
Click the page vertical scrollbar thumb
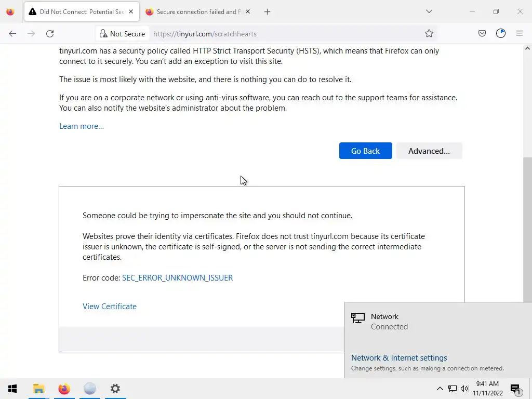pyautogui.click(x=527, y=230)
